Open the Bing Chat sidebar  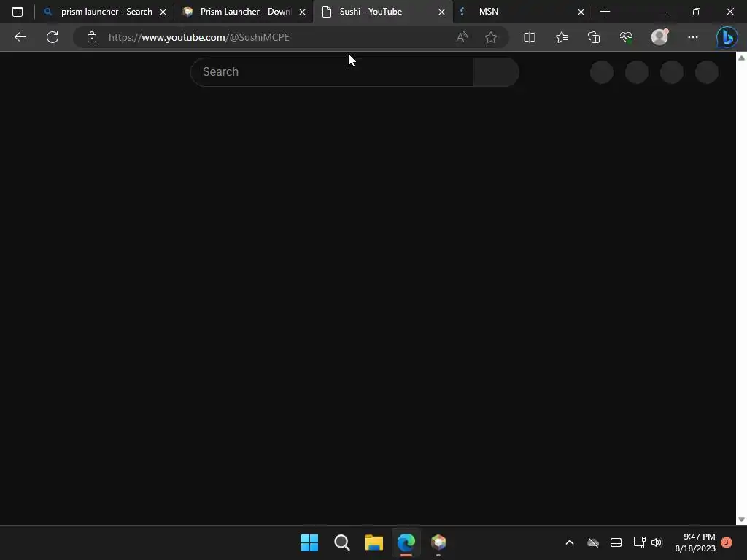coord(727,37)
